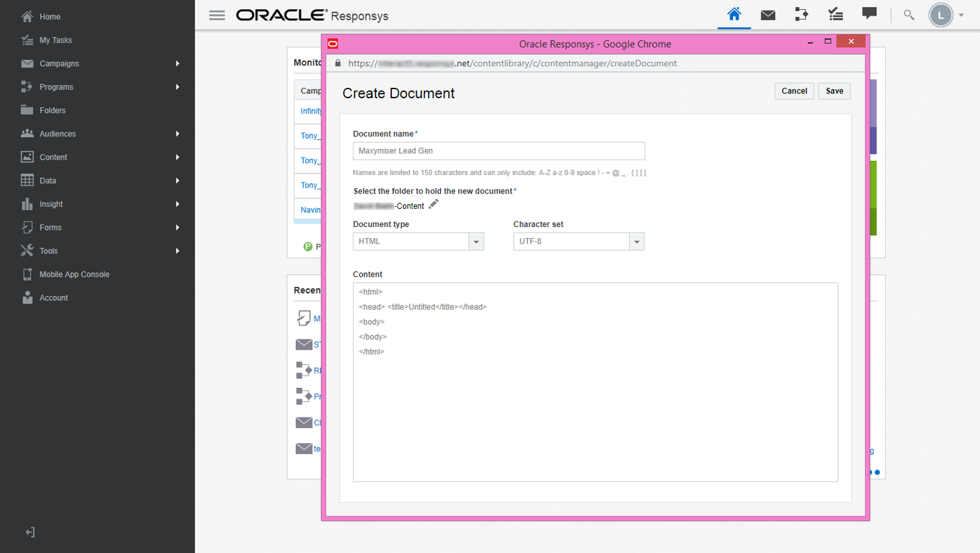Image resolution: width=980 pixels, height=553 pixels.
Task: Click the search magnifier icon
Action: [909, 15]
